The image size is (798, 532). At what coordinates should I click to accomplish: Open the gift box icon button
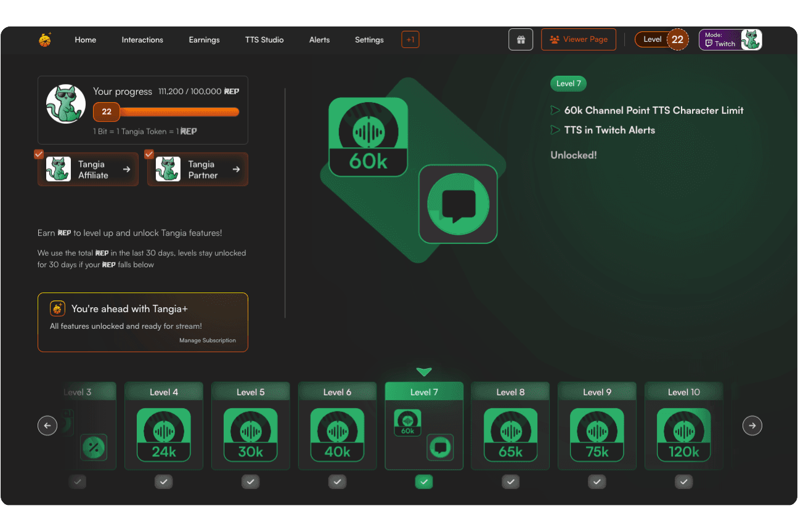pos(521,39)
